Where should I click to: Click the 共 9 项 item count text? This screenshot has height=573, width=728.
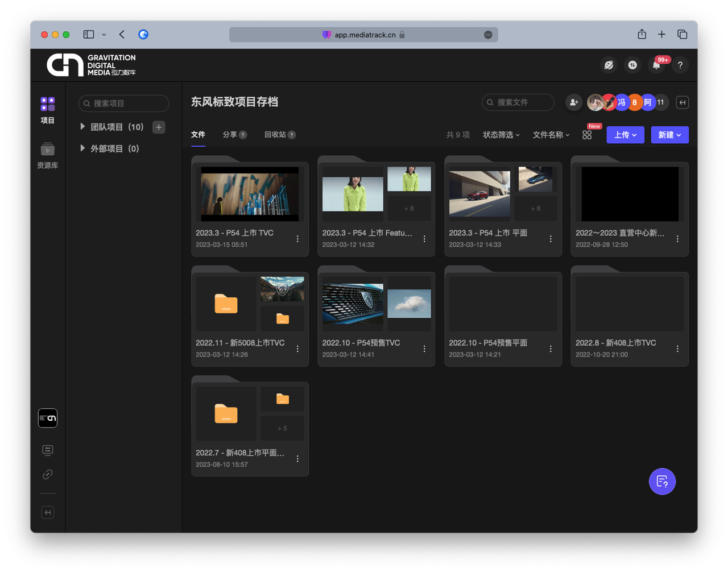click(458, 135)
